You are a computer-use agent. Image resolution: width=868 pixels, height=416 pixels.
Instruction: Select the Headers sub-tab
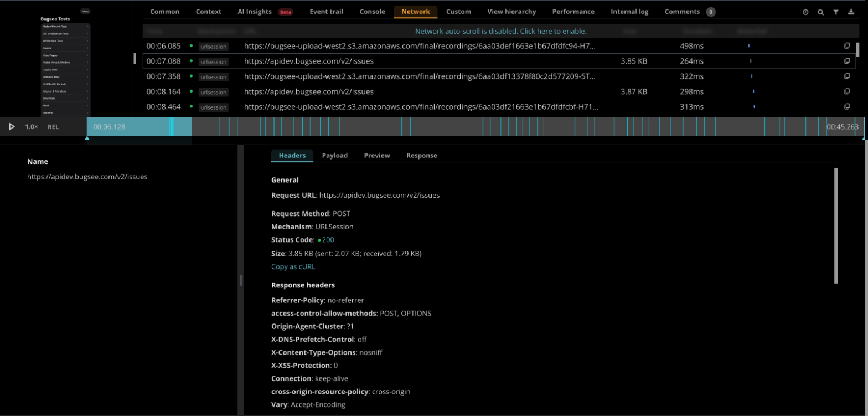(x=292, y=156)
